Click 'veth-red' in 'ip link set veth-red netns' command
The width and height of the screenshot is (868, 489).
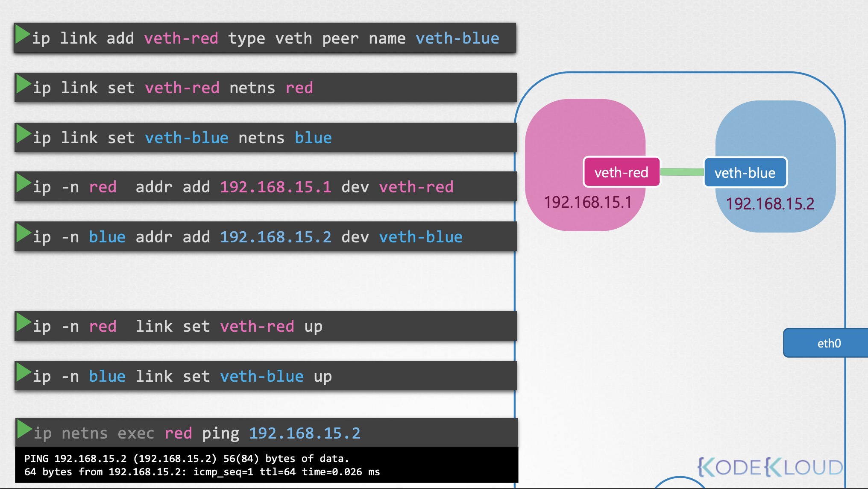pos(182,88)
